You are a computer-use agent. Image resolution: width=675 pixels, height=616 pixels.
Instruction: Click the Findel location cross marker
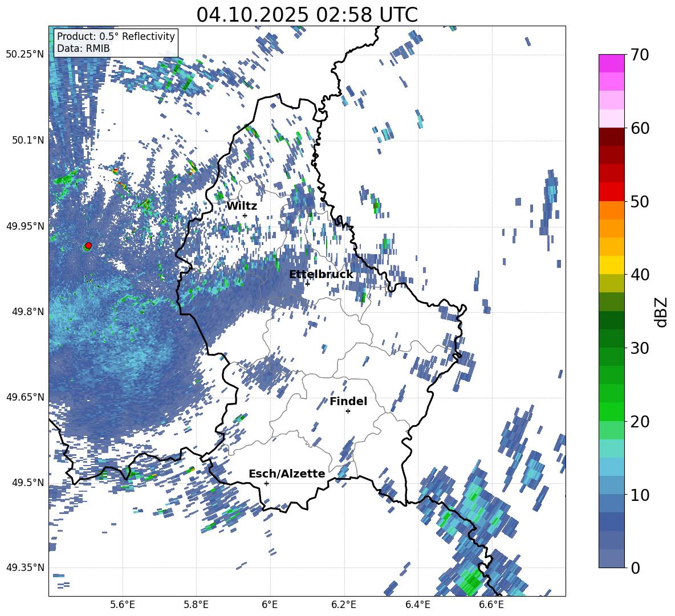(x=348, y=411)
